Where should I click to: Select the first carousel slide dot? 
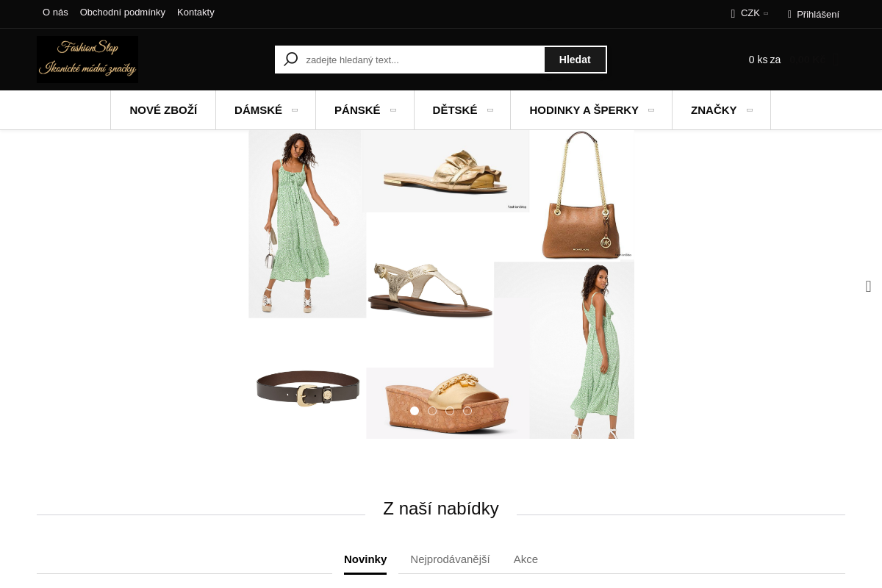(415, 411)
